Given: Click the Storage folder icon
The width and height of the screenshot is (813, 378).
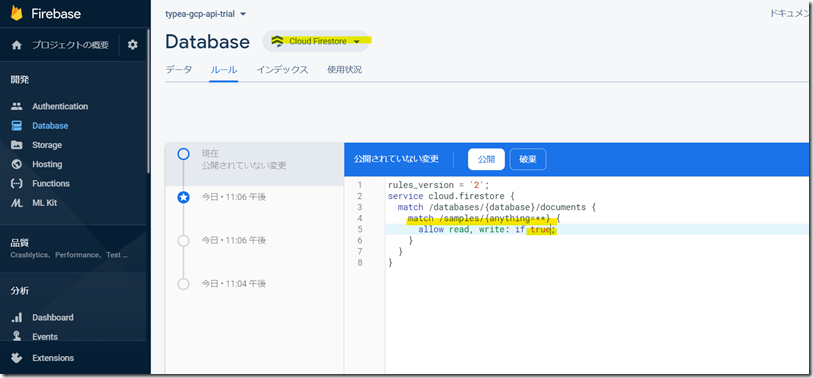Looking at the screenshot, I should [x=17, y=145].
